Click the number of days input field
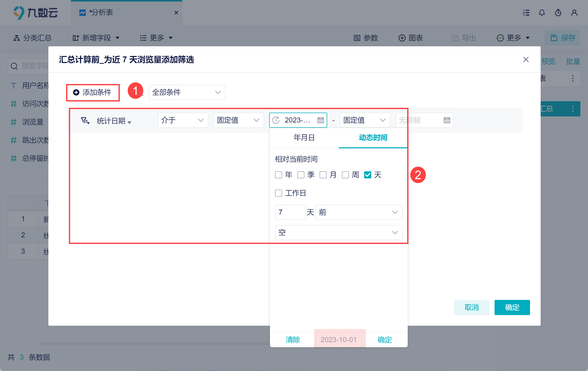Screen dimensions: 588x371 coord(290,212)
